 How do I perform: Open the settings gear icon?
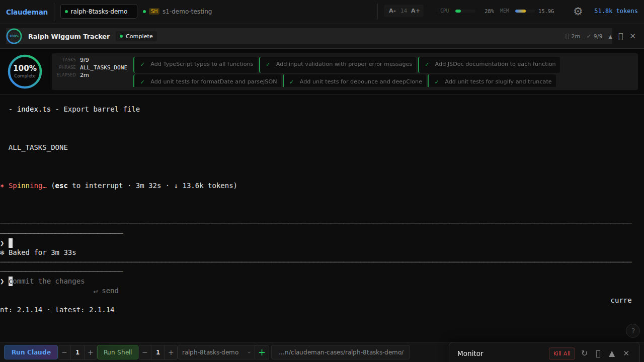click(x=578, y=11)
